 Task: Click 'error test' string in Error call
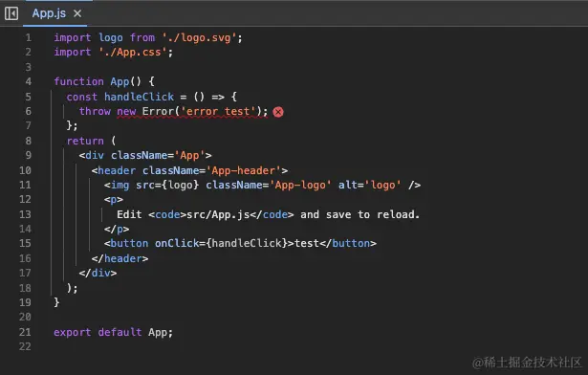pos(218,112)
